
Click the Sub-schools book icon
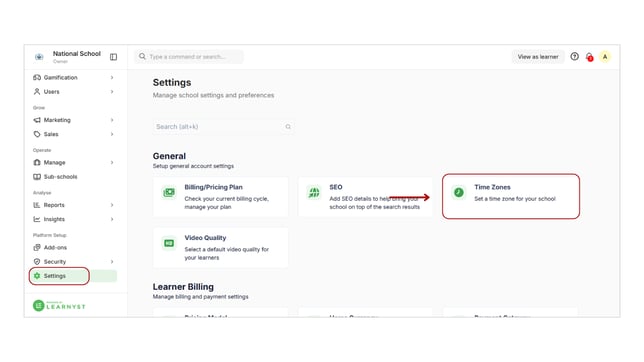coord(37,177)
